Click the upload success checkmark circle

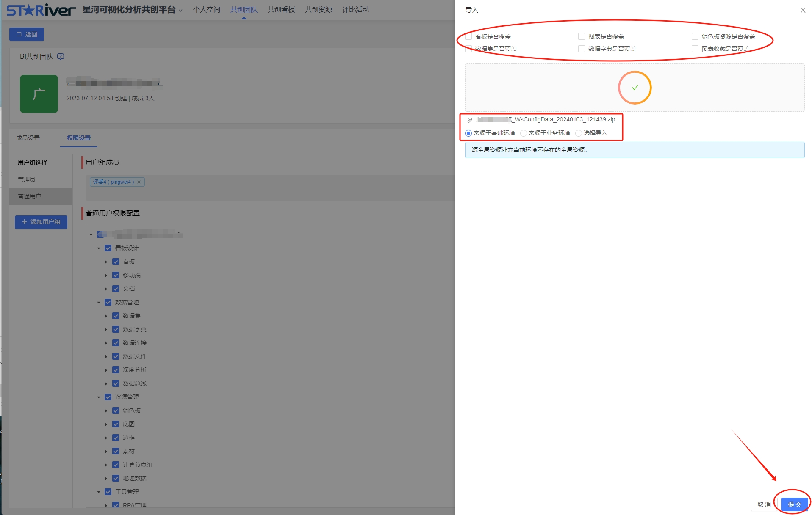point(634,88)
